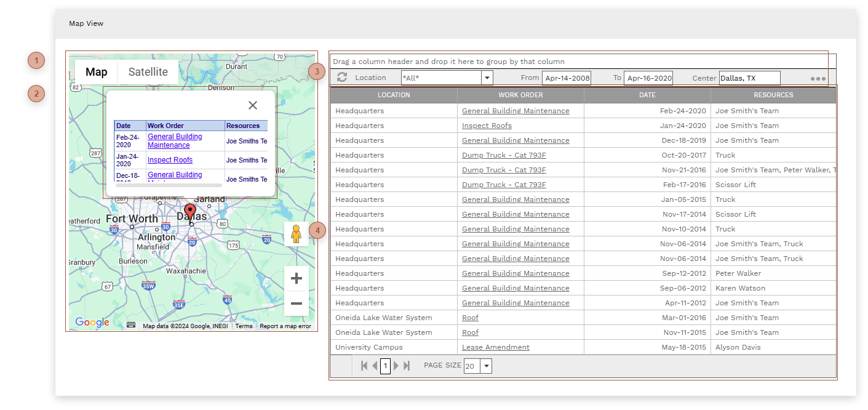Viewport: 868px width, 410px height.
Task: Open the Location filter dropdown
Action: point(487,78)
